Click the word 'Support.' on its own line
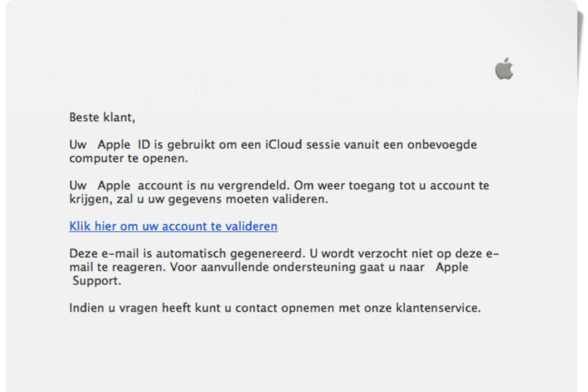The image size is (588, 392). [97, 281]
